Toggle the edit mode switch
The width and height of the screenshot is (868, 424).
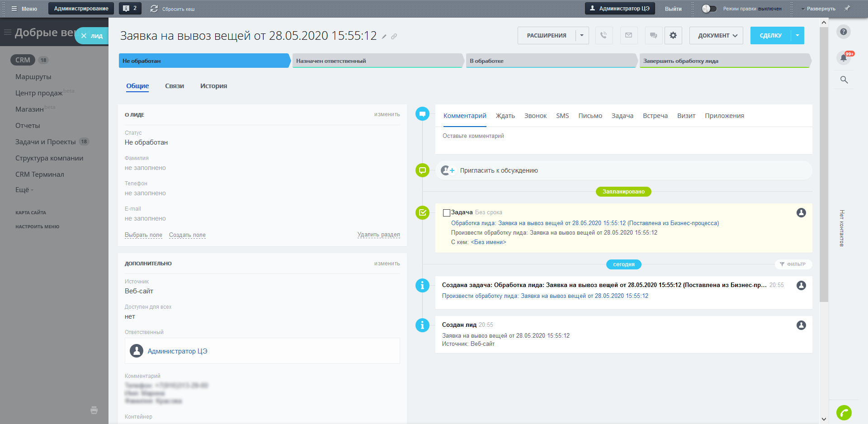709,9
